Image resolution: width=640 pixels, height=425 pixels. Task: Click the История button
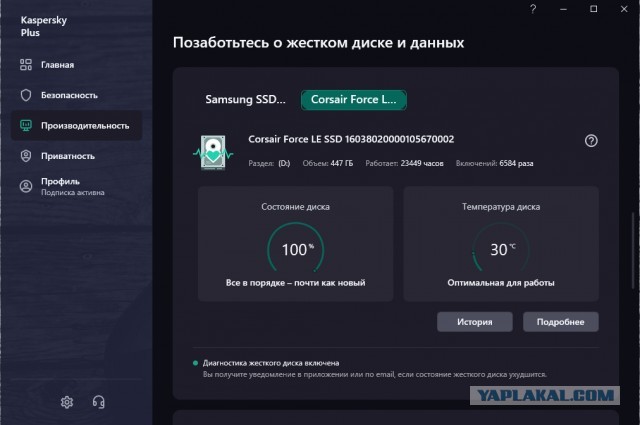pos(475,322)
